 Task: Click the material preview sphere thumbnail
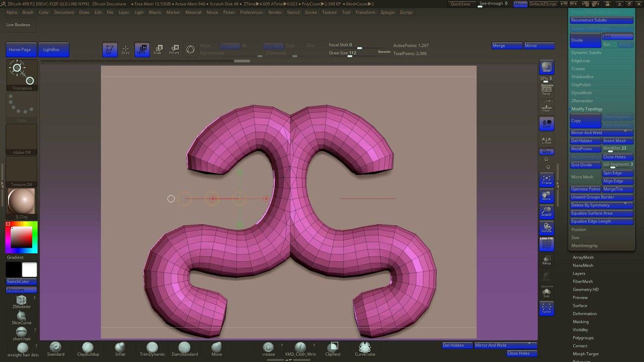pyautogui.click(x=21, y=201)
